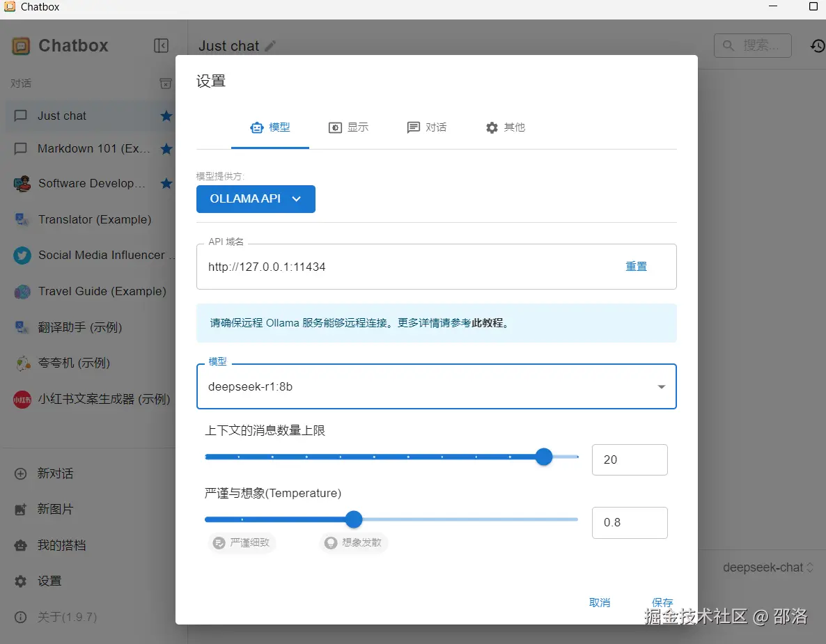Click the archive icon next to 对话

pyautogui.click(x=166, y=84)
